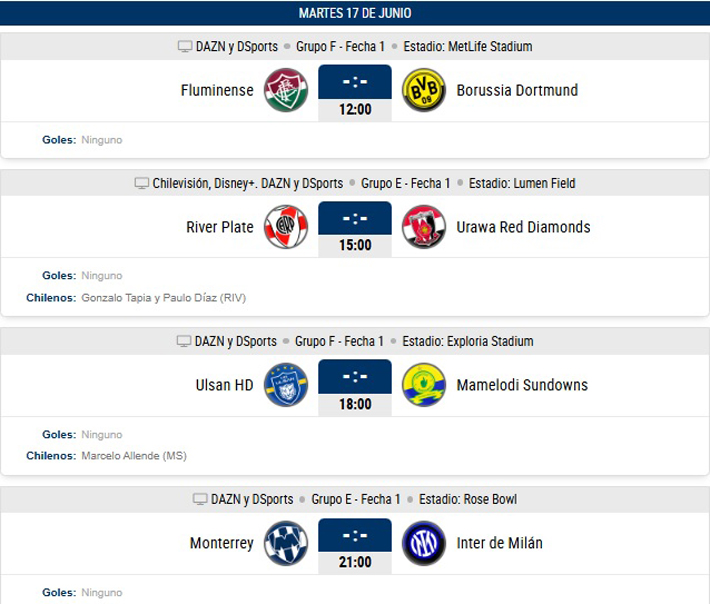
Task: Click the Ulsan HD team crest
Action: tap(286, 385)
